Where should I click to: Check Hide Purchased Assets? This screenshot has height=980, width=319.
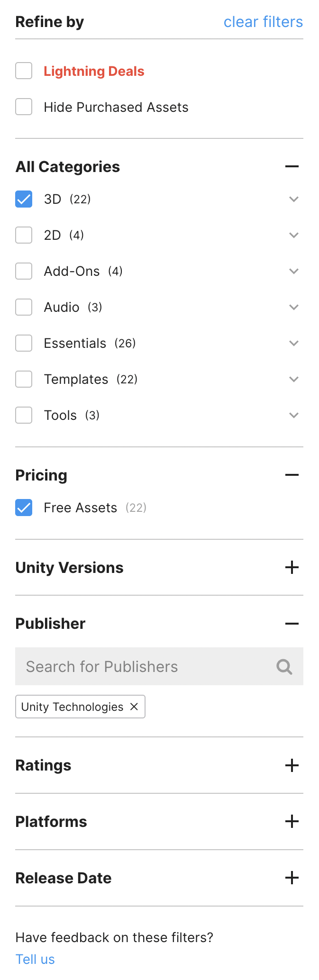[x=24, y=107]
